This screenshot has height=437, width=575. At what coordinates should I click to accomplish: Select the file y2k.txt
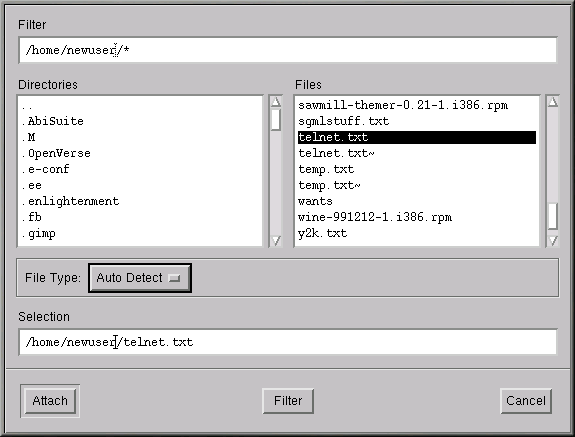322,234
